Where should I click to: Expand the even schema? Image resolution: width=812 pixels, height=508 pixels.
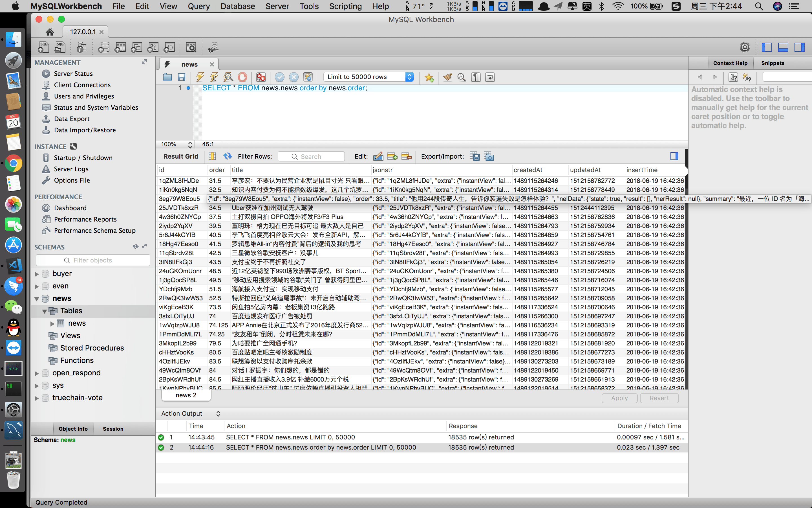(x=37, y=286)
